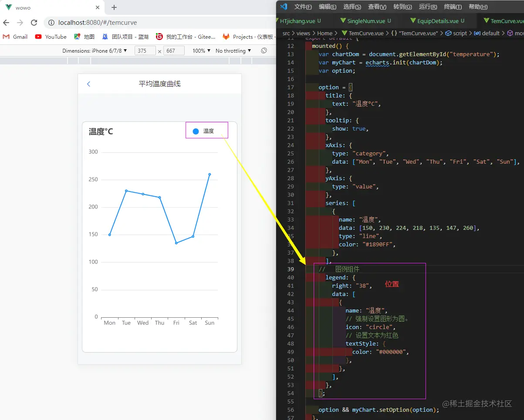The image size is (524, 420).
Task: Click the myChart.setOption(option) line
Action: [x=379, y=410]
